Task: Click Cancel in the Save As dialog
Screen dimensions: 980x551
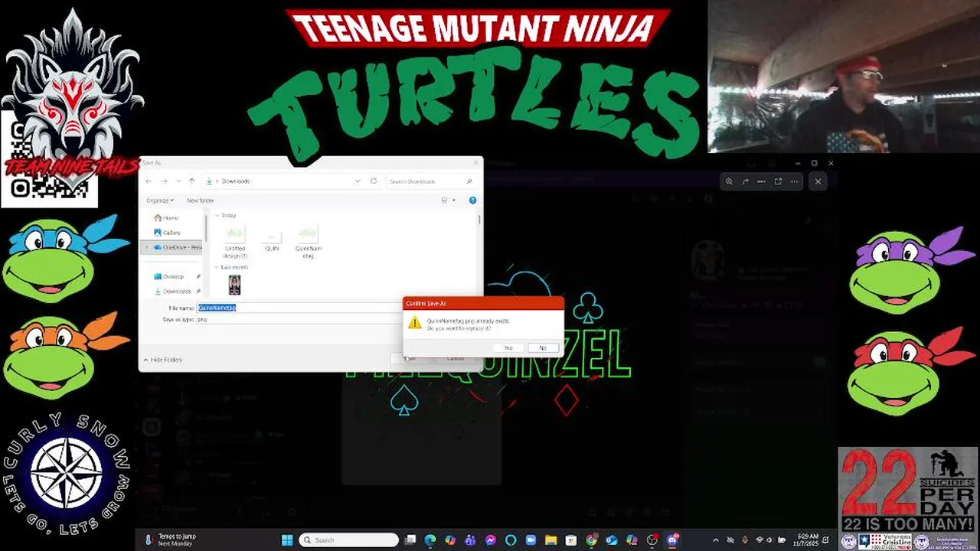Action: 455,358
